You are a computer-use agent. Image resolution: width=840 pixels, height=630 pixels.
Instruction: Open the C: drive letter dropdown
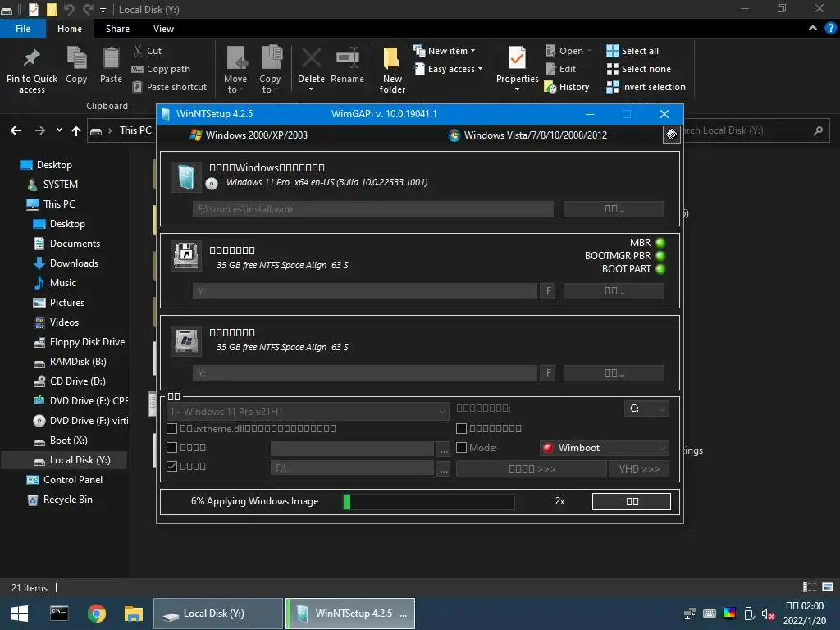(x=646, y=409)
